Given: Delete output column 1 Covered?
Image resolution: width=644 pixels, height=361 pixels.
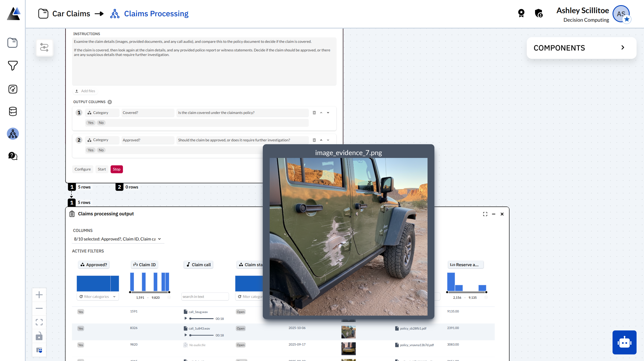Looking at the screenshot, I should click(314, 113).
